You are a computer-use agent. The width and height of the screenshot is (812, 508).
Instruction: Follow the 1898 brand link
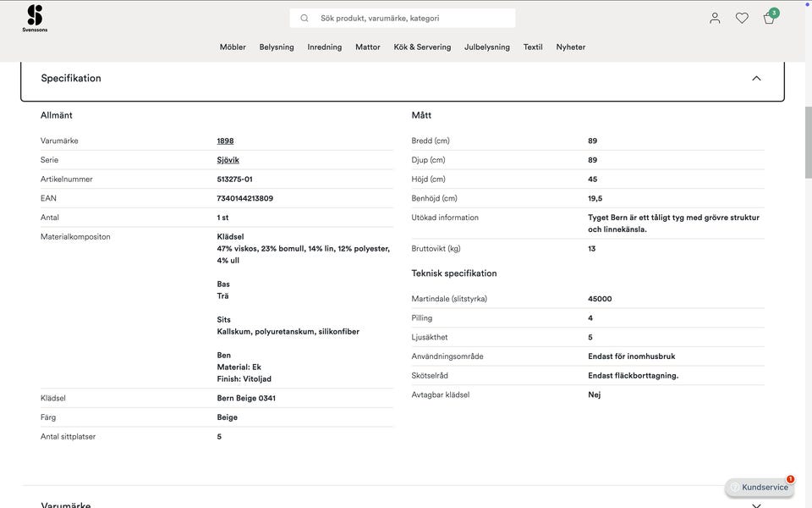[x=225, y=141]
